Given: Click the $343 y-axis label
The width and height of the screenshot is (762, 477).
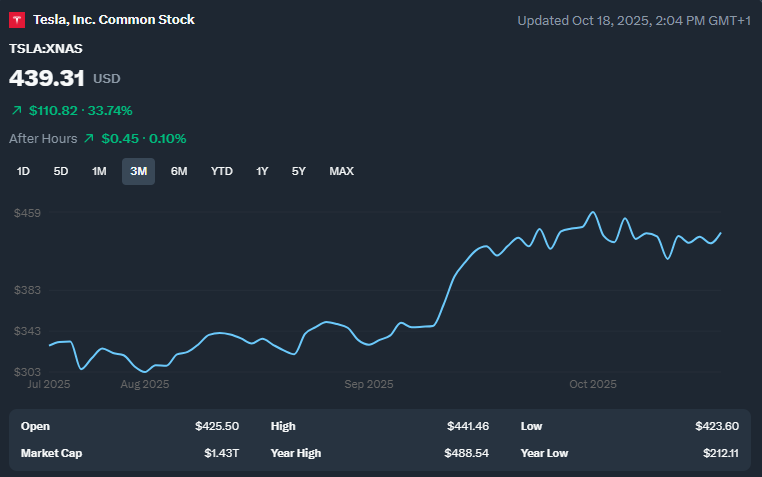Looking at the screenshot, I should coord(27,331).
